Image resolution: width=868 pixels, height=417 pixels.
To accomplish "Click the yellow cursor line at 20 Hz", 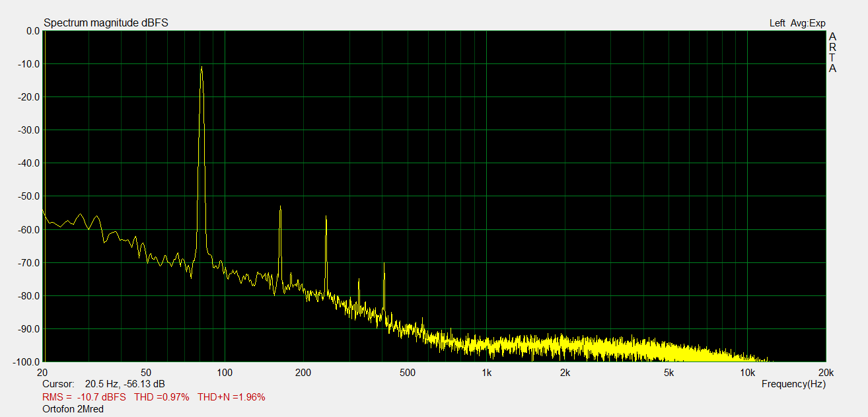I will (x=44, y=196).
